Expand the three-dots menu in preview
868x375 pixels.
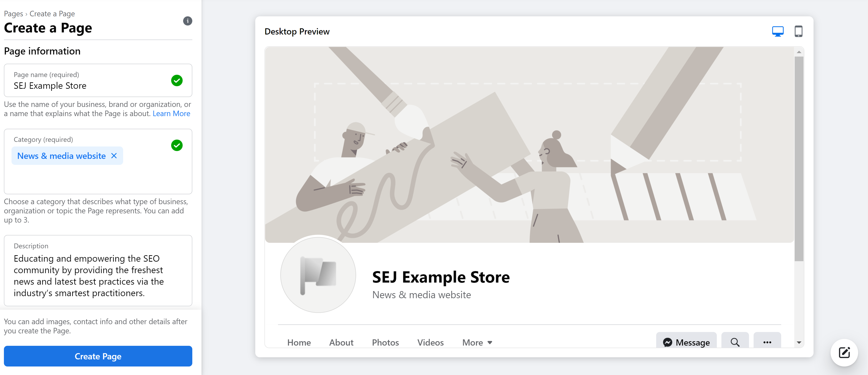coord(767,342)
